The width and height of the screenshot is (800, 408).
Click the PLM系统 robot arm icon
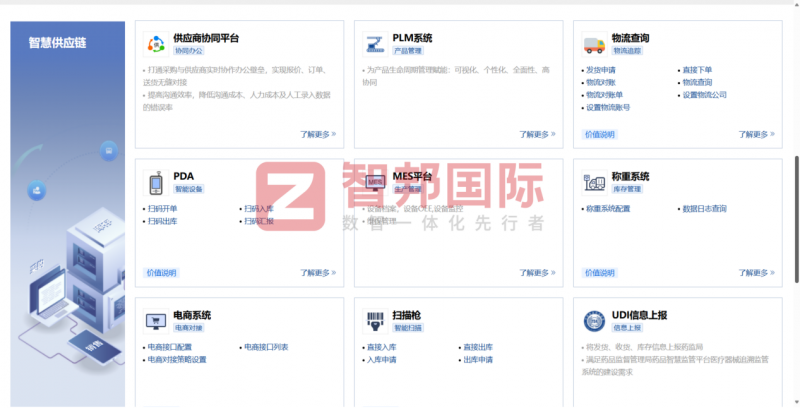pos(375,44)
